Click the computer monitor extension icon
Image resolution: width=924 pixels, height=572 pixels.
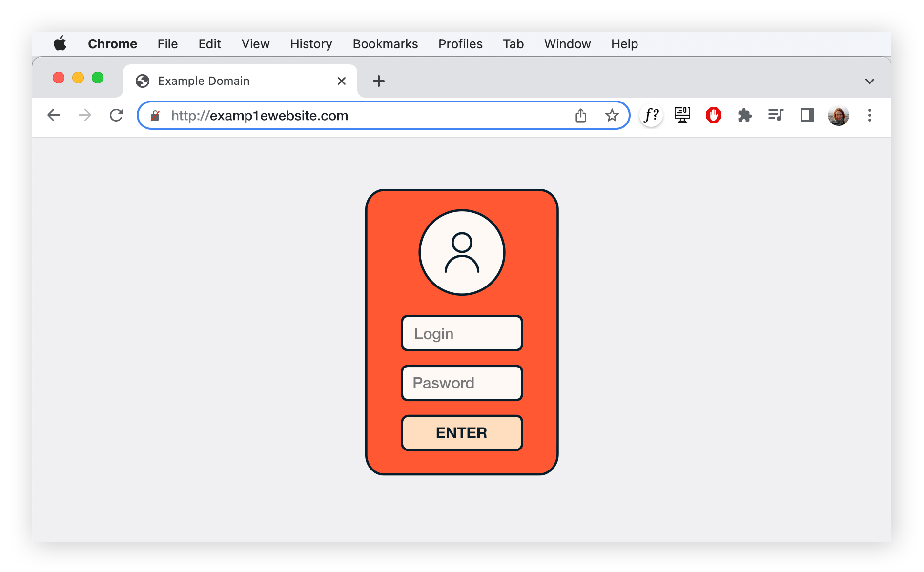tap(682, 116)
